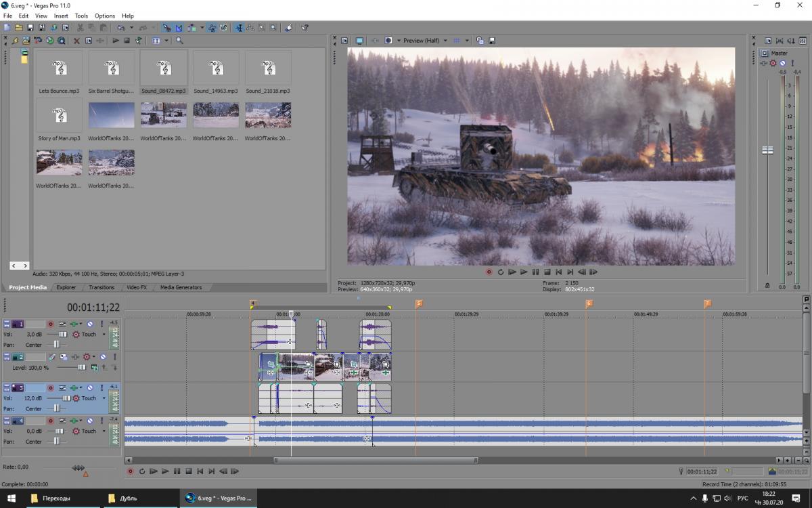Click the Stop button in timeline transport
The width and height of the screenshot is (812, 508).
click(189, 471)
